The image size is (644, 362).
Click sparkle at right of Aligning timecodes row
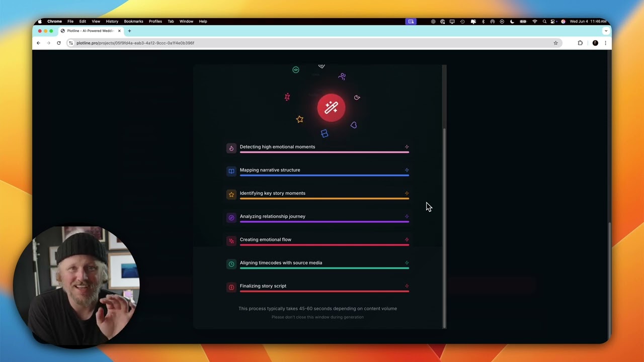[x=407, y=262]
